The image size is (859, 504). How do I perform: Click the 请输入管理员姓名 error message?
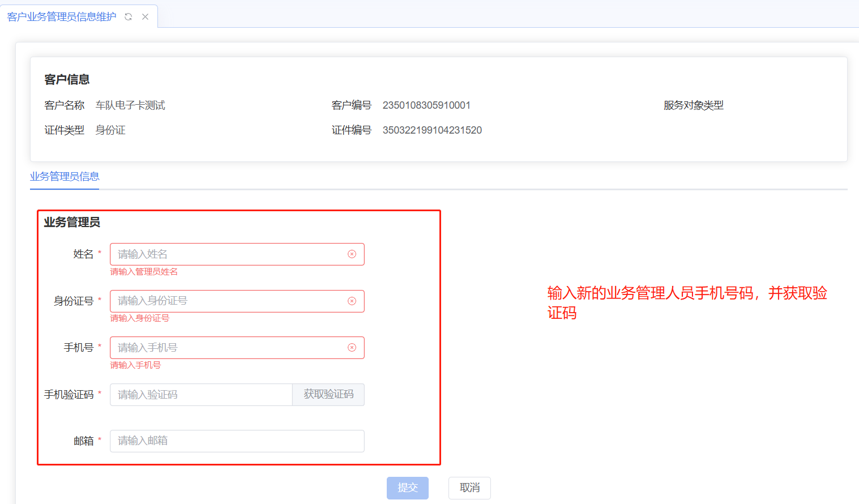tap(144, 272)
